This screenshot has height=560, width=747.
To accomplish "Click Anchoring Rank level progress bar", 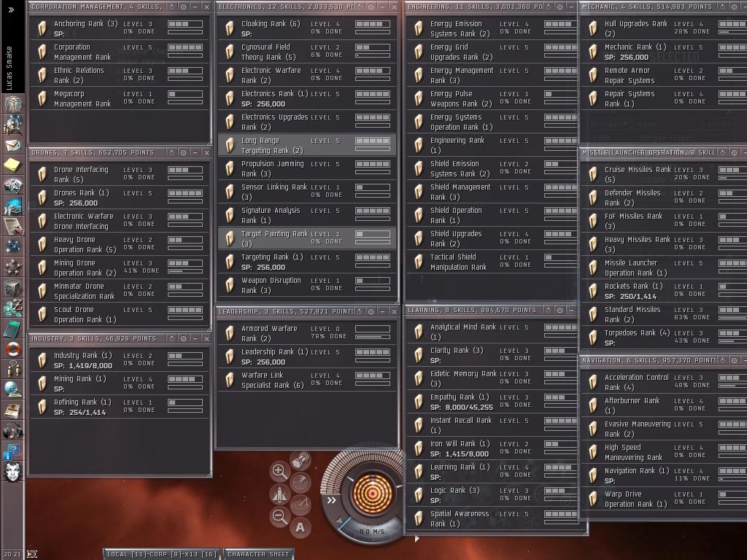I will point(185,24).
